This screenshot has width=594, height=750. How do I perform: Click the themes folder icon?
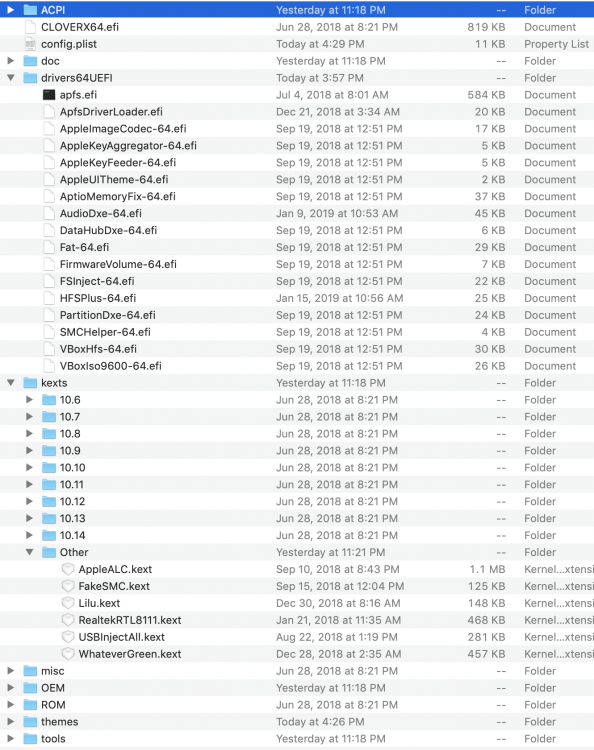coord(30,721)
